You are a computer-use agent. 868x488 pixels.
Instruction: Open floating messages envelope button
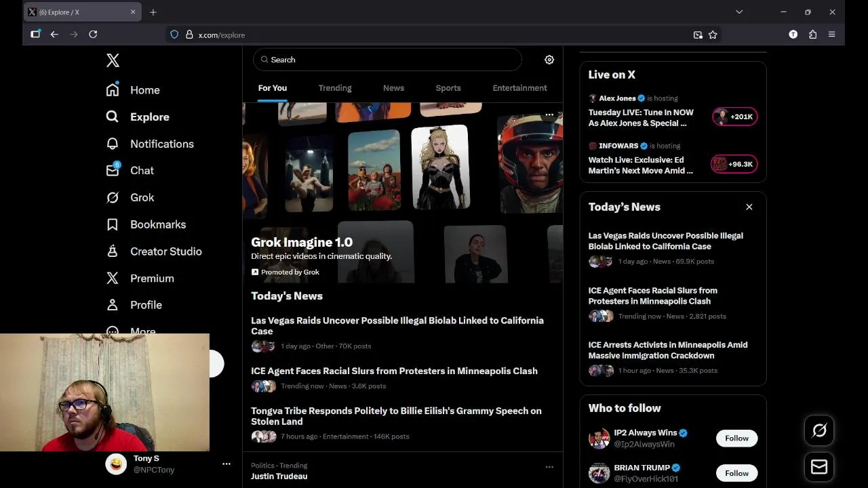[x=819, y=466]
